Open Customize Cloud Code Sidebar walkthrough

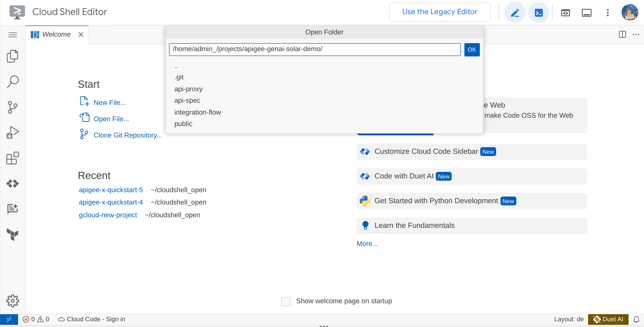coord(472,152)
